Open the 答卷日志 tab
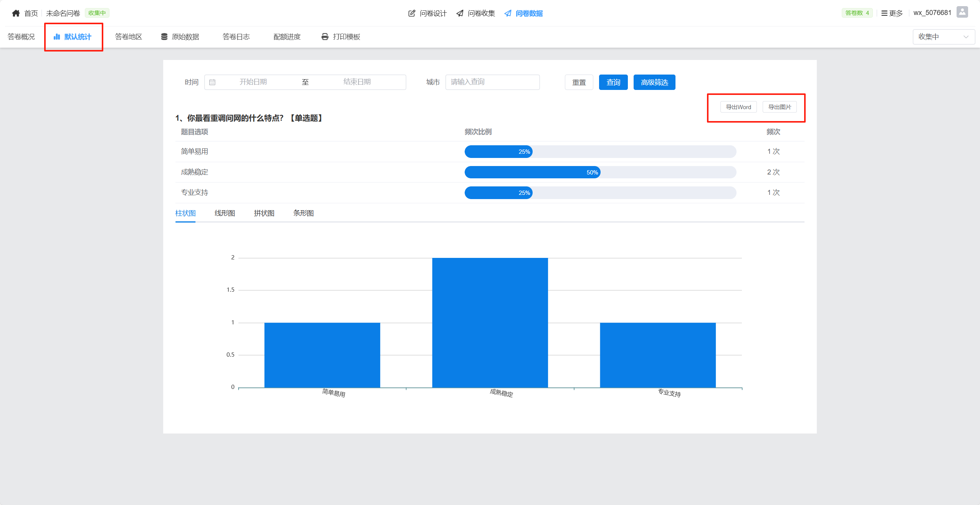The image size is (980, 505). [236, 37]
